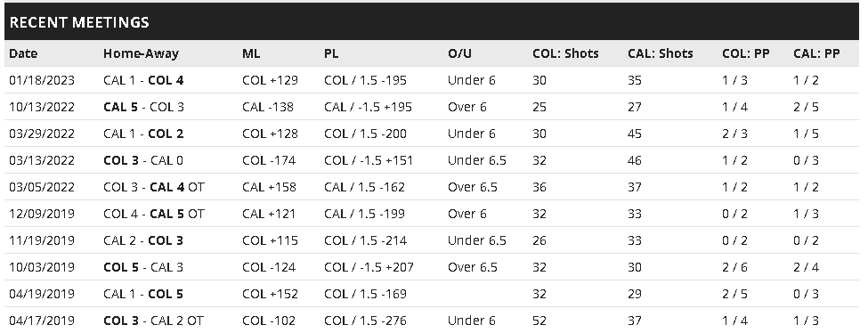Click the CAL: Shots column header

tap(660, 53)
